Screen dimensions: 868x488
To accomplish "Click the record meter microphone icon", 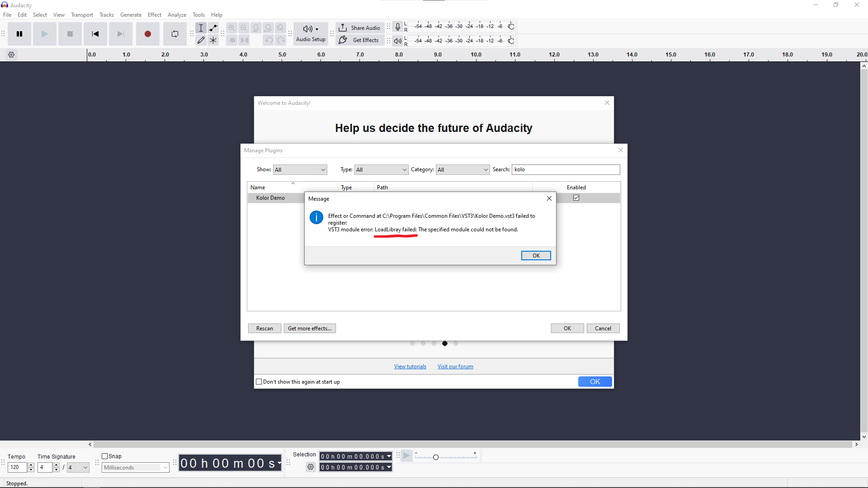I will (x=398, y=27).
